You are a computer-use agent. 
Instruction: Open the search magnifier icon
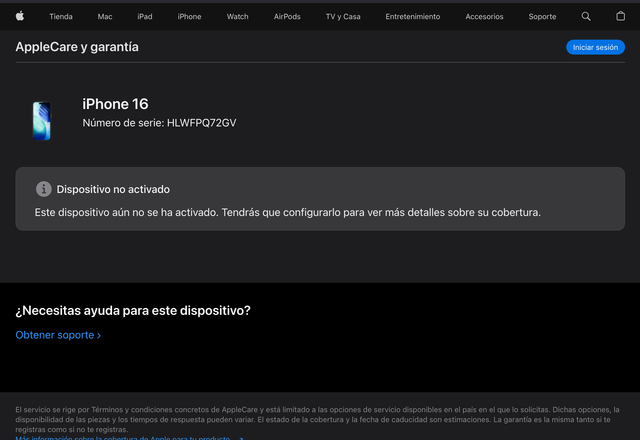586,16
